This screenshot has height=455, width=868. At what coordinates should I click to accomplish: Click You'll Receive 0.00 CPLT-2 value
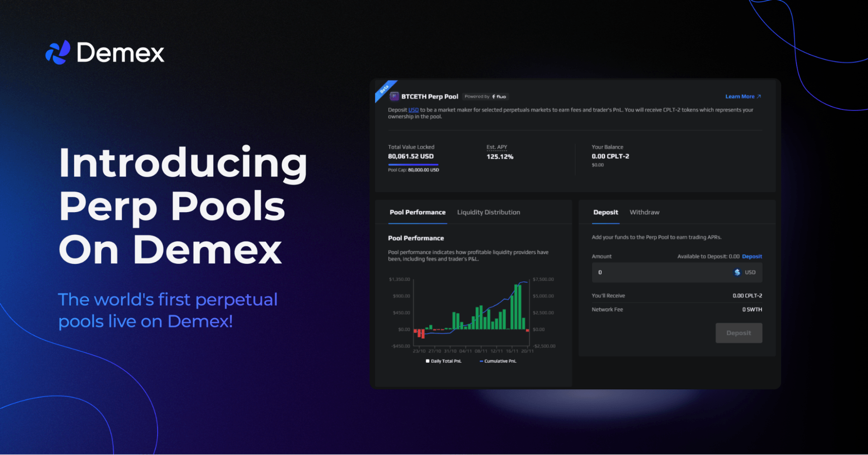[747, 295]
